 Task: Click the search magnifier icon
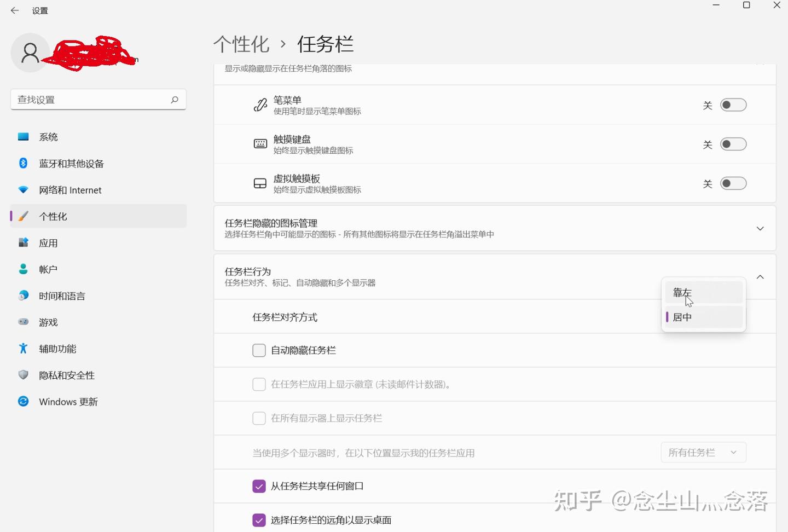[175, 100]
